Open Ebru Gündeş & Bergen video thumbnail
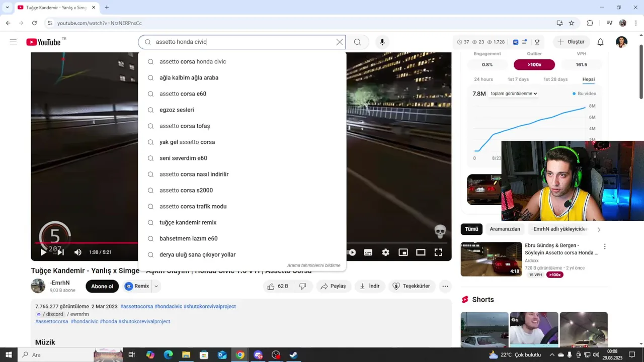The image size is (644, 362). [491, 259]
